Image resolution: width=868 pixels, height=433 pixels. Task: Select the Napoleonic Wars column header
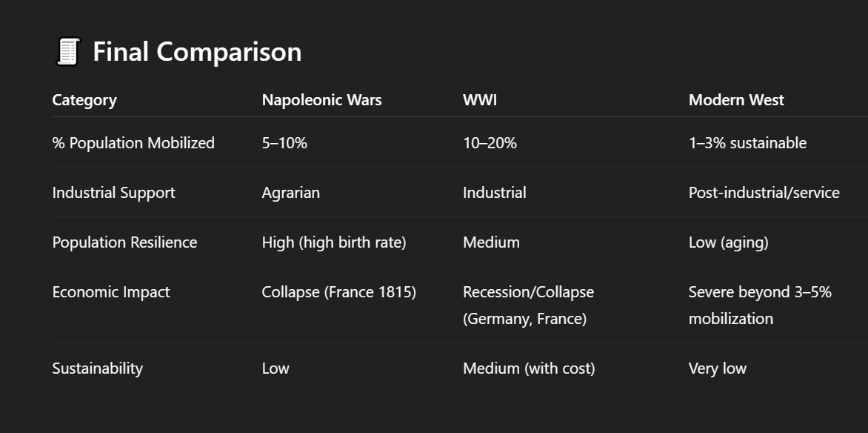[x=321, y=100]
